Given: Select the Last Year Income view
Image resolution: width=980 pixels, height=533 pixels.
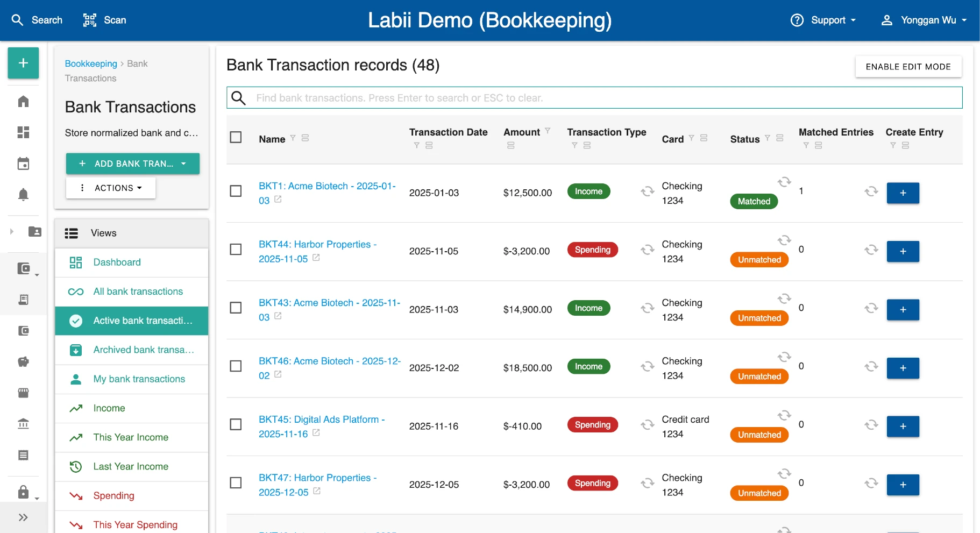Looking at the screenshot, I should pyautogui.click(x=132, y=467).
